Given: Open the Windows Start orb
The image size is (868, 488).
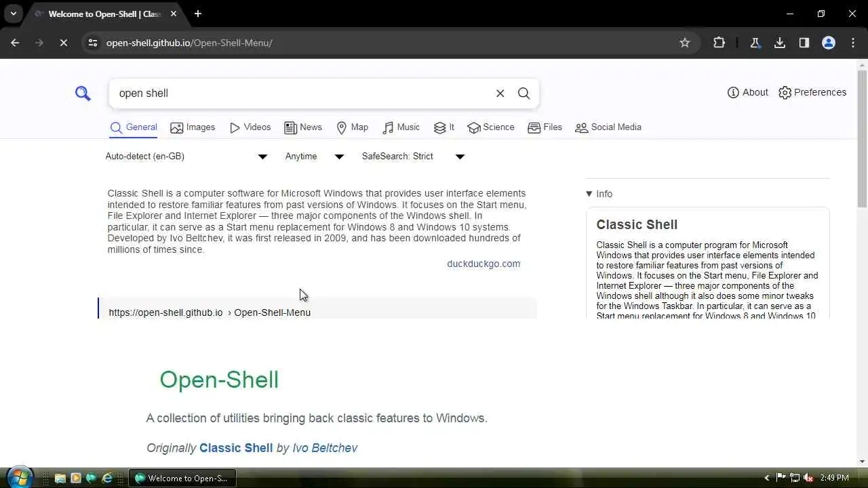Looking at the screenshot, I should tap(19, 478).
